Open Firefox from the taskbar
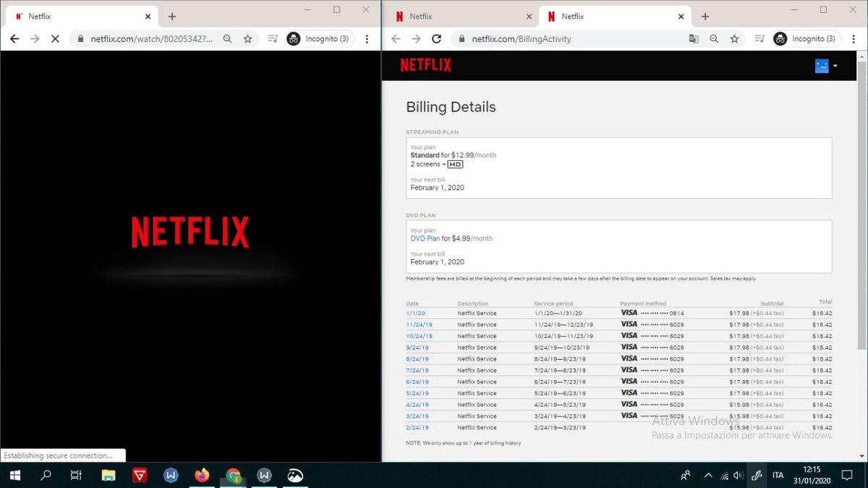 click(x=202, y=476)
